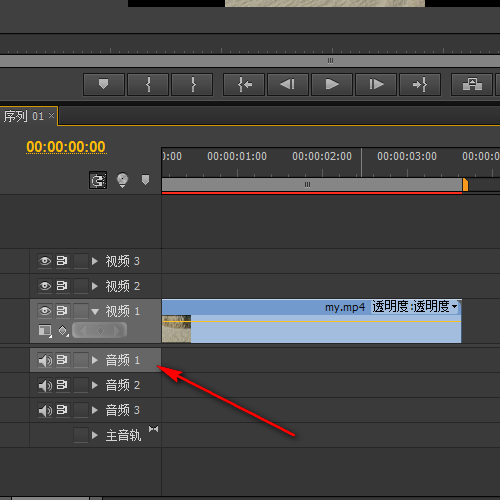Mute 音频 1 track speaker icon

tap(45, 360)
